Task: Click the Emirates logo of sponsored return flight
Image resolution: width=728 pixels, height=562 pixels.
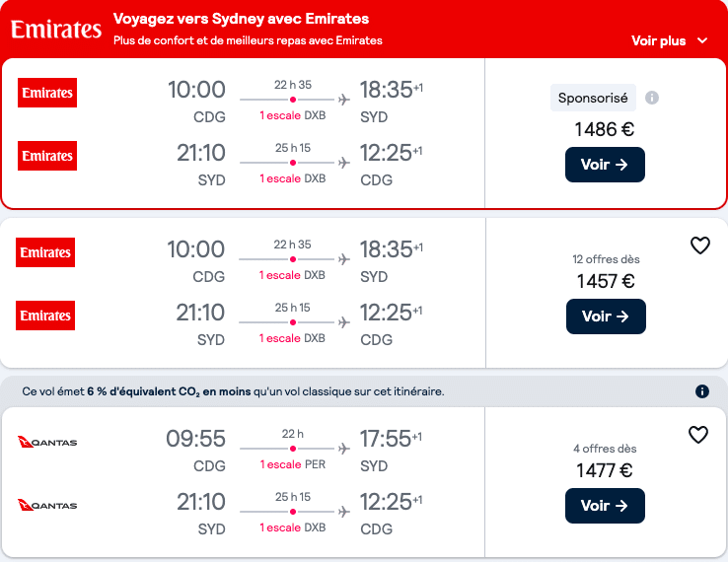Action: tap(47, 156)
